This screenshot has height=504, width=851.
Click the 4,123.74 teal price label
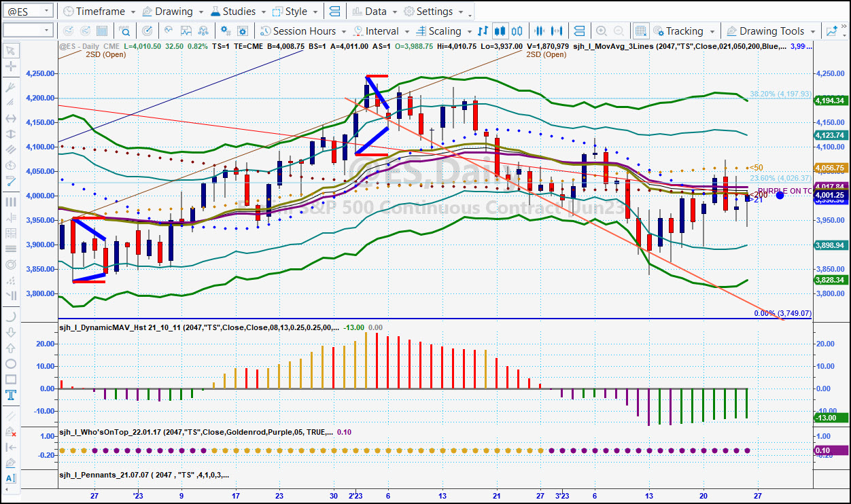(x=830, y=135)
